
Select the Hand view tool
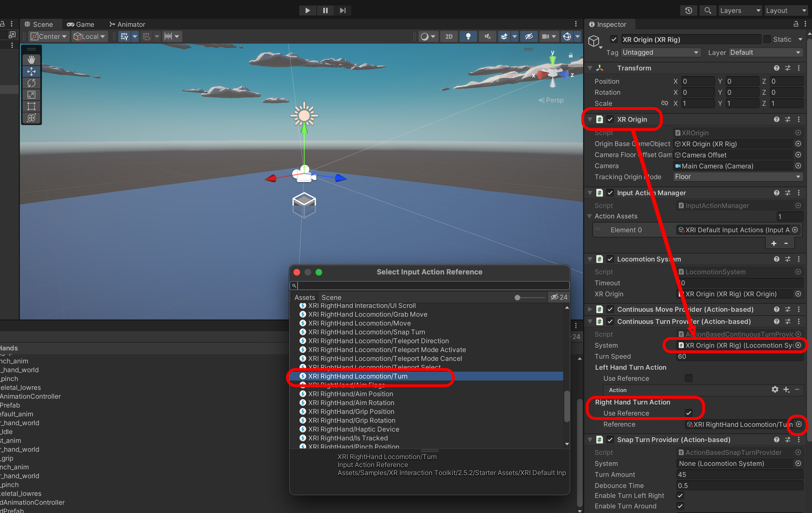[31, 60]
